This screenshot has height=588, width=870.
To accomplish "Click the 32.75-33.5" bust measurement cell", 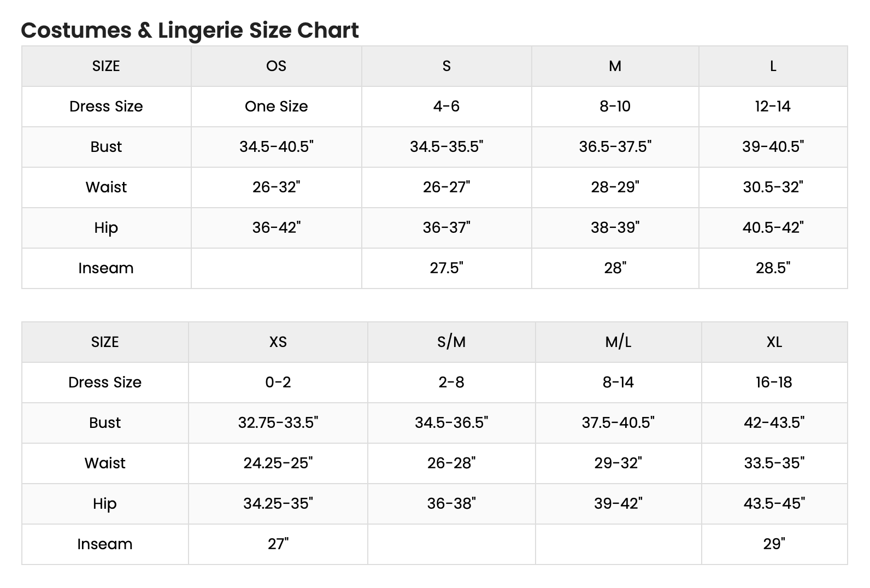I will click(x=278, y=423).
